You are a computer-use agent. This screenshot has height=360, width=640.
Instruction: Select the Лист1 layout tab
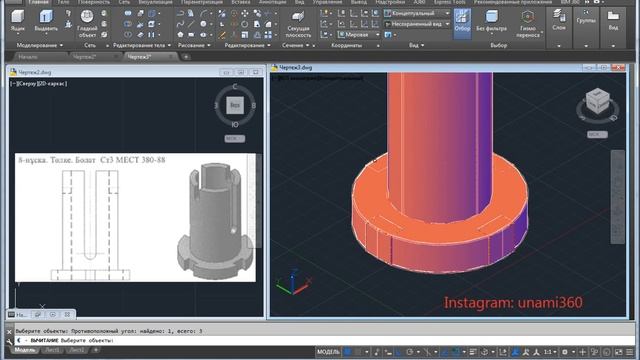52,350
